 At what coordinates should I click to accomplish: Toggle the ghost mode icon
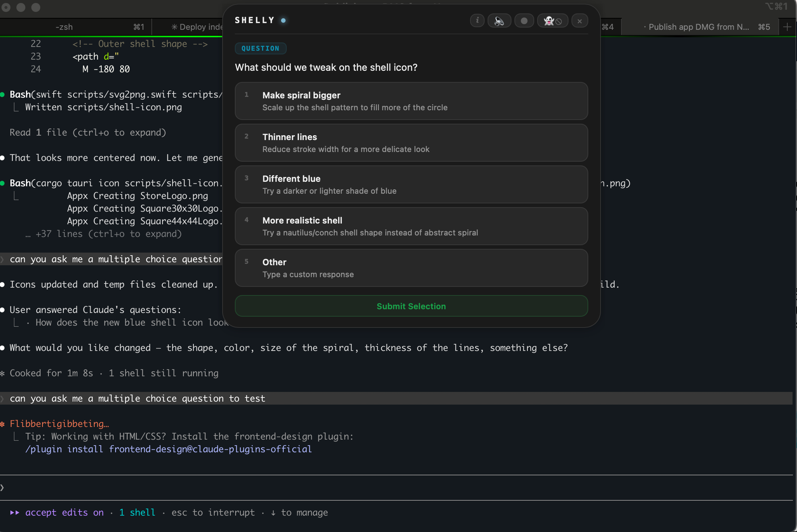tap(552, 21)
